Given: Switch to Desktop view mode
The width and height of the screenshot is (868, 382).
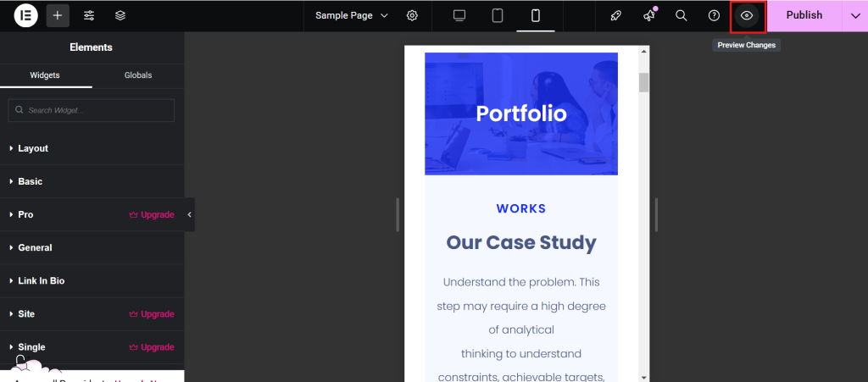Looking at the screenshot, I should coord(459,15).
